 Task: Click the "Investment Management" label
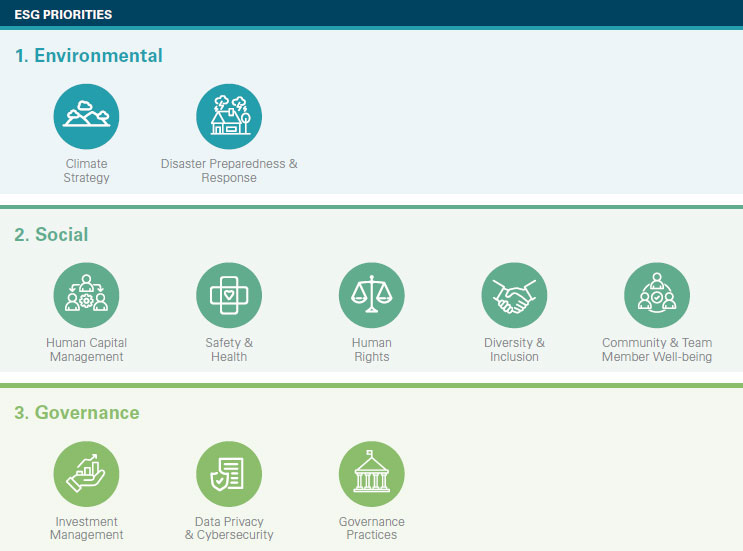tap(86, 528)
